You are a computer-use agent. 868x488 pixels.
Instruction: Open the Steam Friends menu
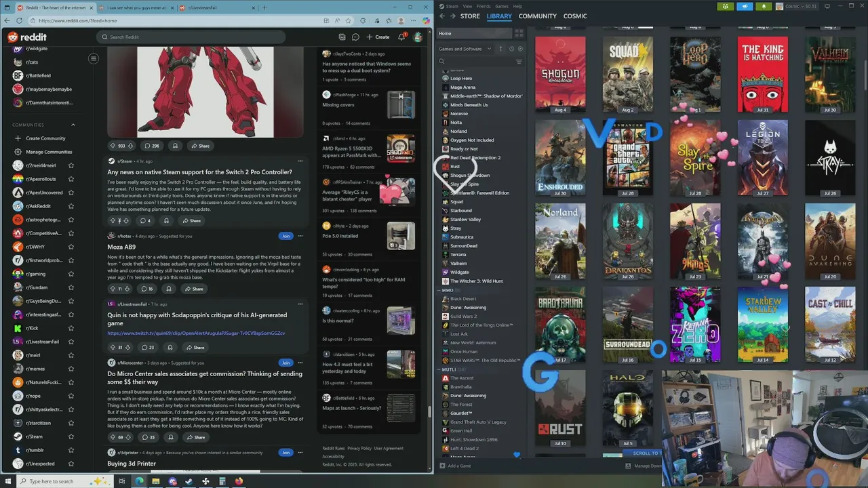pyautogui.click(x=484, y=6)
